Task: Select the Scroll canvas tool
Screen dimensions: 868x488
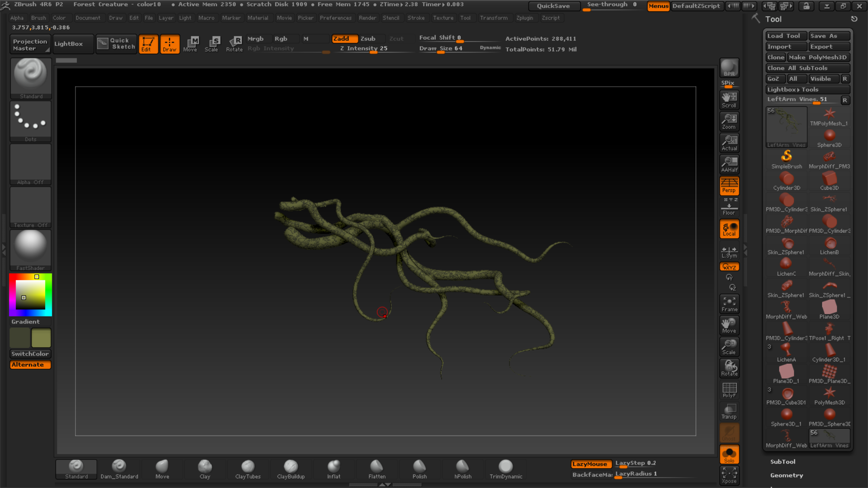Action: [729, 100]
